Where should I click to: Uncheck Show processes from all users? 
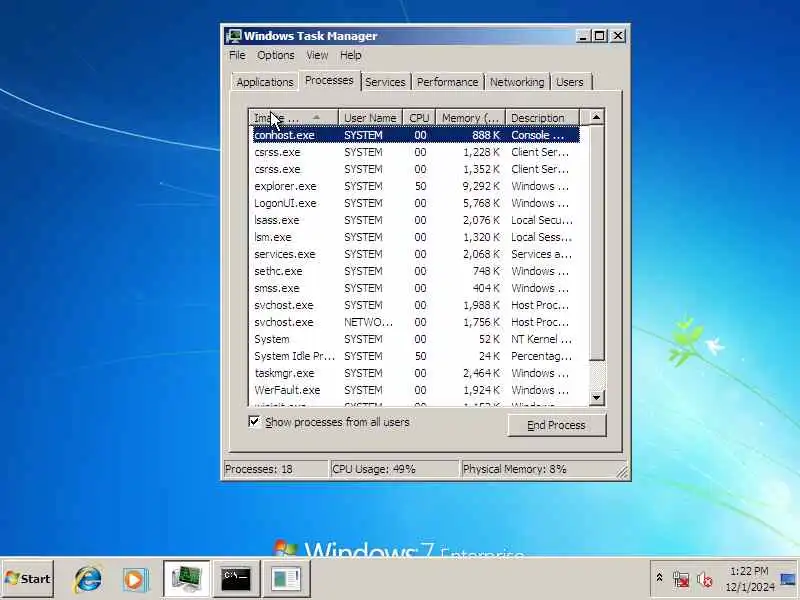[x=254, y=421]
